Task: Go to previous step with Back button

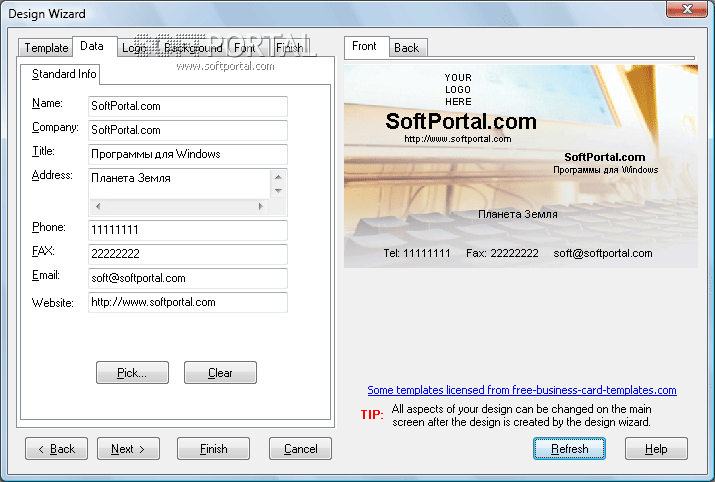Action: 57,449
